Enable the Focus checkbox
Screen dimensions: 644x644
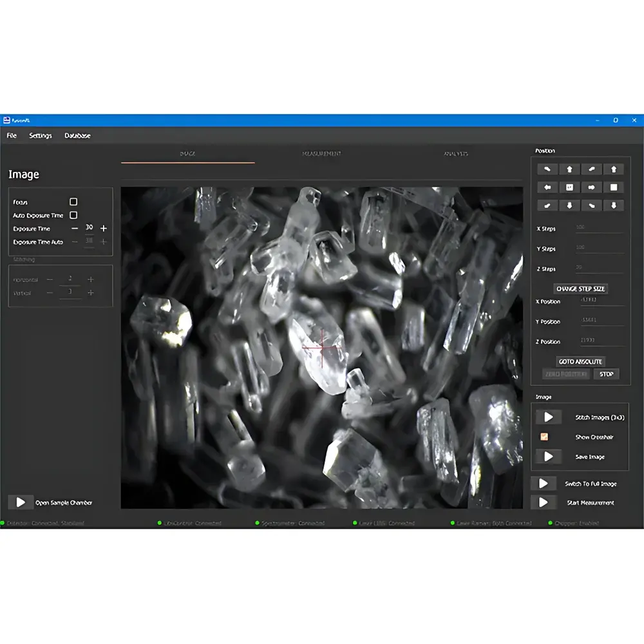coord(73,202)
